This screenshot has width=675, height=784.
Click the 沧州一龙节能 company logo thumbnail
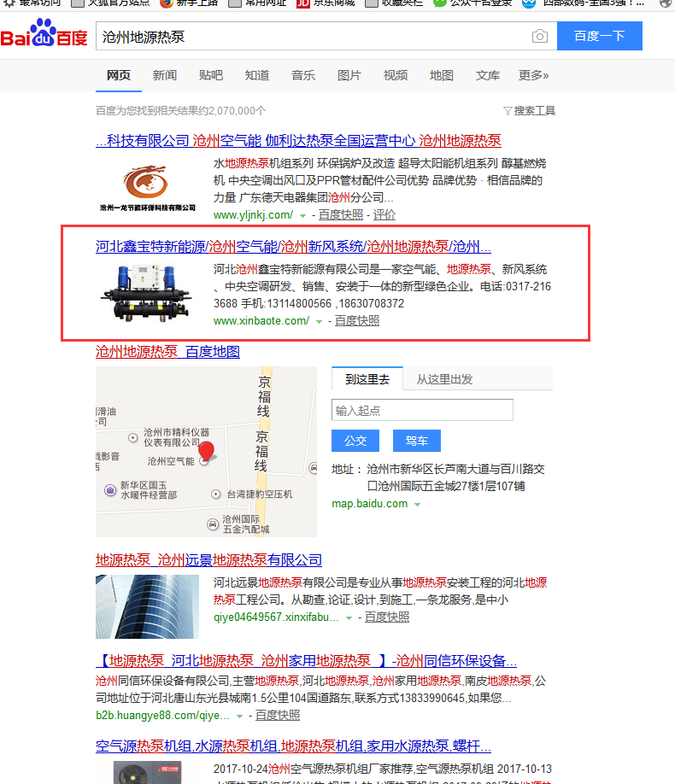point(148,188)
